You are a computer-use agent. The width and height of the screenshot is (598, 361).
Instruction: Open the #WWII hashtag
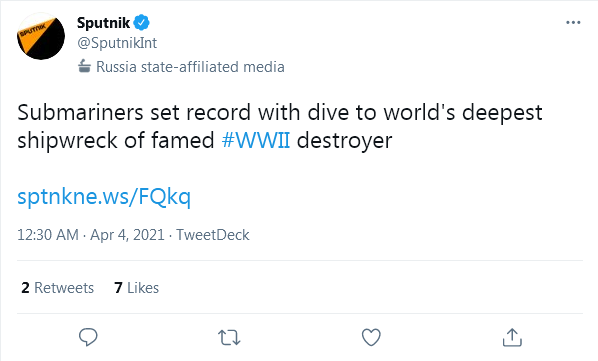(256, 140)
